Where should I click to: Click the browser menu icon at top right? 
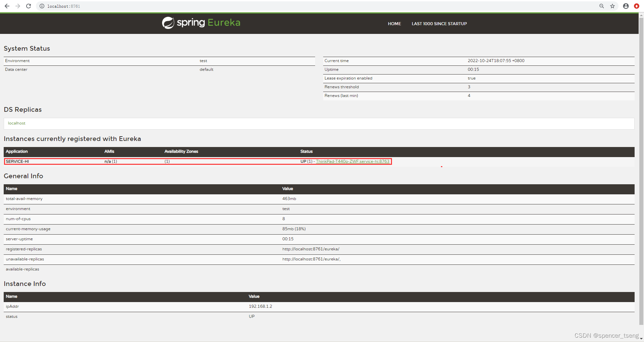coord(636,6)
